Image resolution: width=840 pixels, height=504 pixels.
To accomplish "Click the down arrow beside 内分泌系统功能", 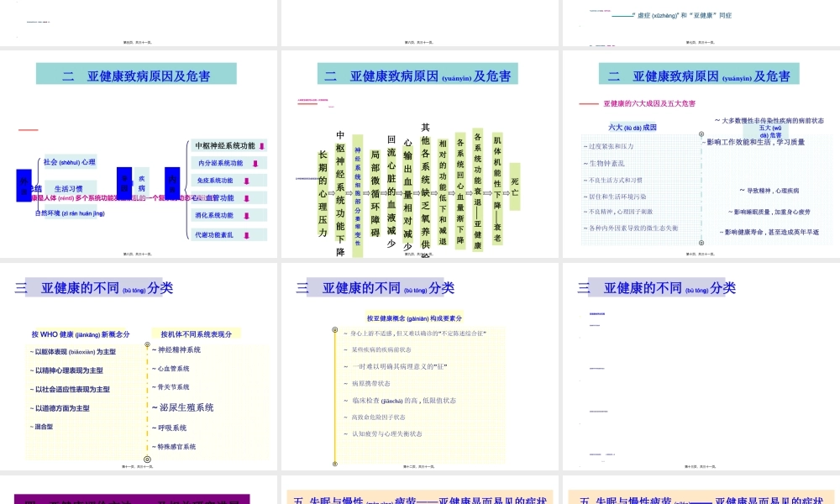I will click(255, 163).
